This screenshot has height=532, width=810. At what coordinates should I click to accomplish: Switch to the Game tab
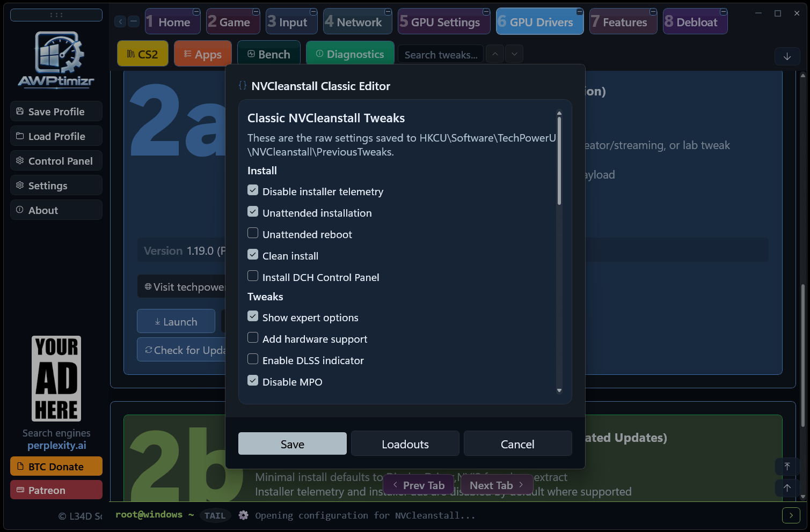click(x=233, y=22)
